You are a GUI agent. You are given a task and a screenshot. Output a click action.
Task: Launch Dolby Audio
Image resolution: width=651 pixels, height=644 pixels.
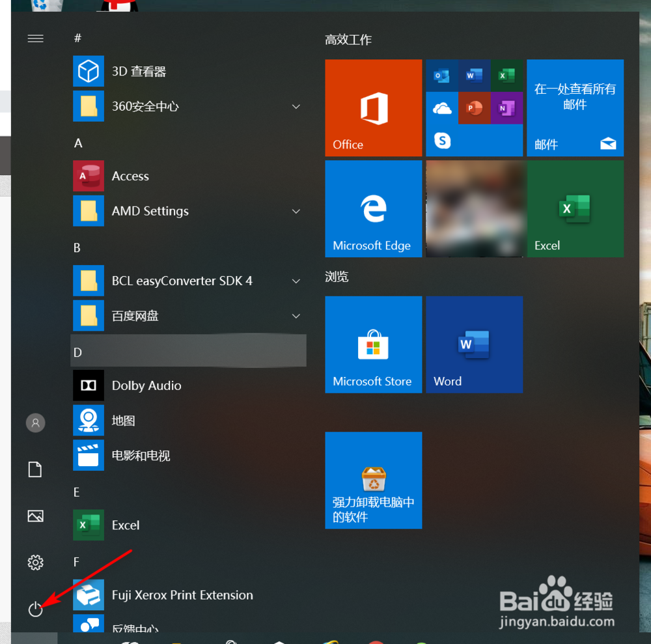pyautogui.click(x=189, y=385)
